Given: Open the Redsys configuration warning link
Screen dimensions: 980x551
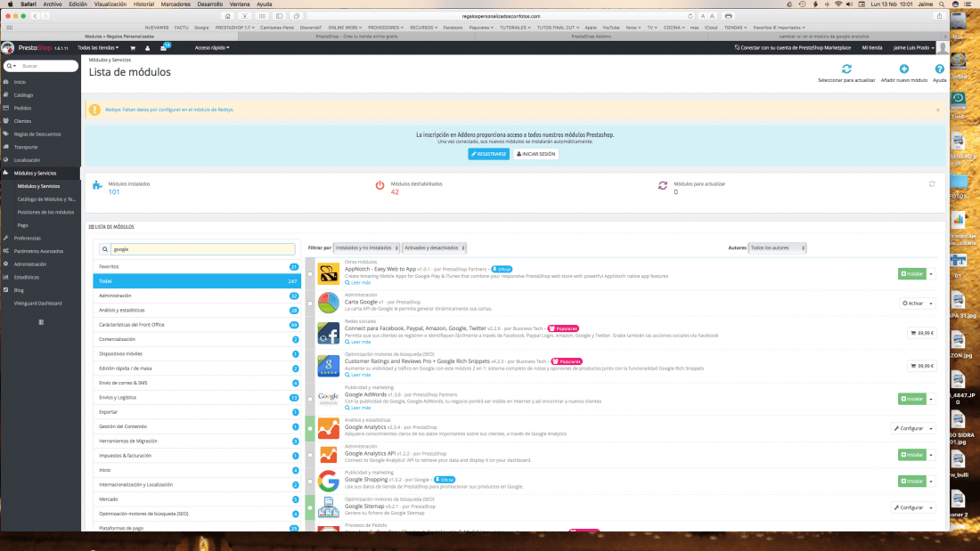Looking at the screenshot, I should (169, 109).
